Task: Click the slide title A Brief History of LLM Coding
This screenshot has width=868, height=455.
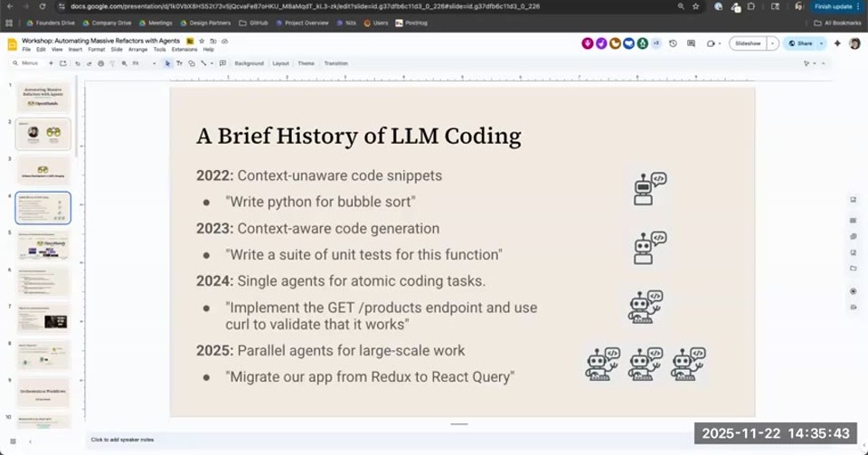Action: [359, 136]
